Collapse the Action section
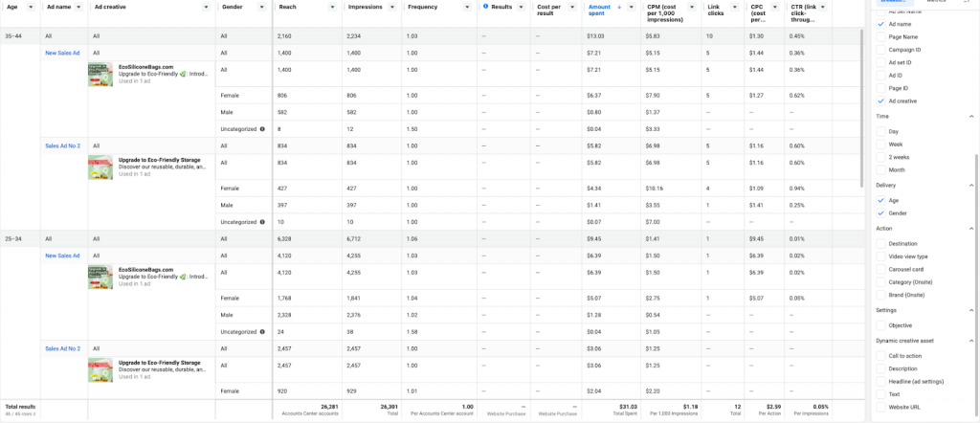The height and width of the screenshot is (423, 980). (x=970, y=229)
